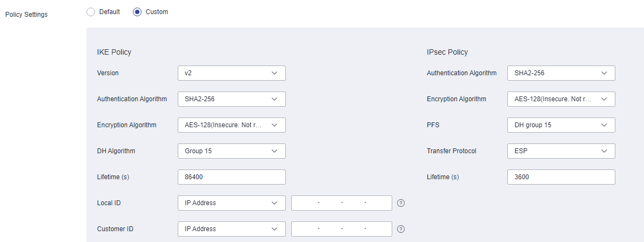Click the IKE Lifetime 86400 field
644x242 pixels.
coord(232,177)
